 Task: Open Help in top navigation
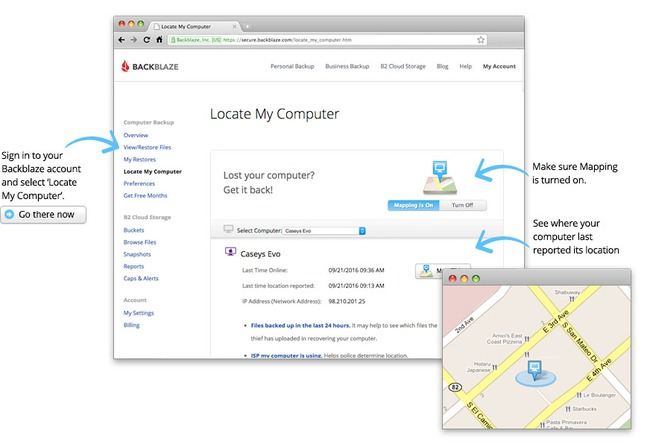pyautogui.click(x=466, y=66)
